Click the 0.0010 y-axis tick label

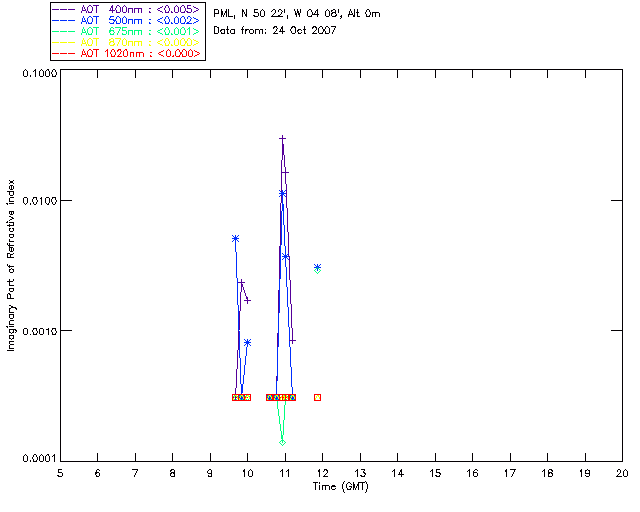(x=40, y=331)
